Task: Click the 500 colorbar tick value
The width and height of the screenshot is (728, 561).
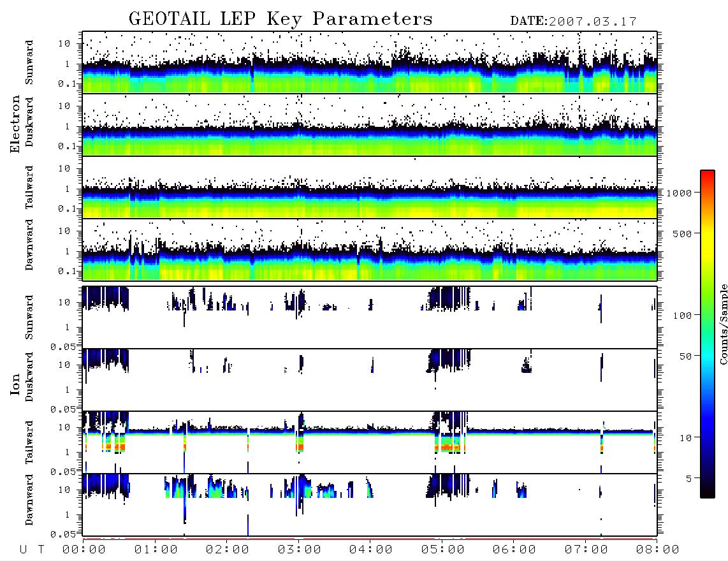Action: (682, 234)
